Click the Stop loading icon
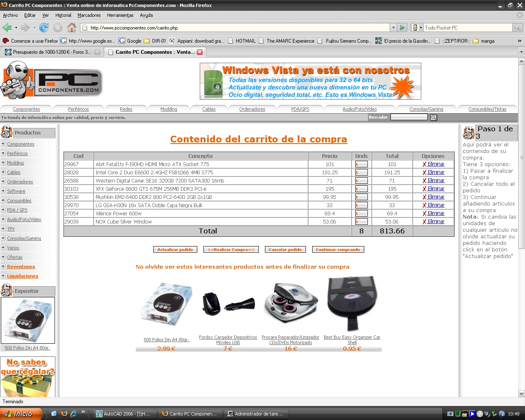Viewport: 525px width, 420px height. (x=58, y=28)
